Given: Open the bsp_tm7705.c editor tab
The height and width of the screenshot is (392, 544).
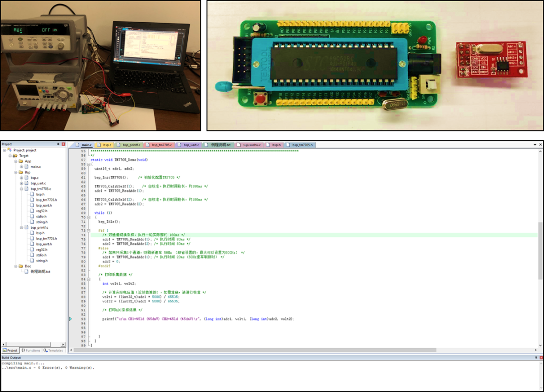Looking at the screenshot, I should [x=159, y=145].
